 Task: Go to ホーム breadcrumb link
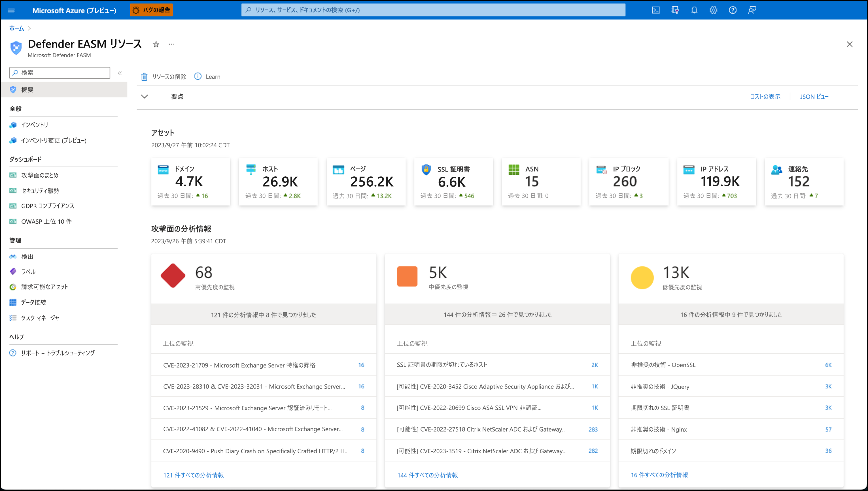16,28
